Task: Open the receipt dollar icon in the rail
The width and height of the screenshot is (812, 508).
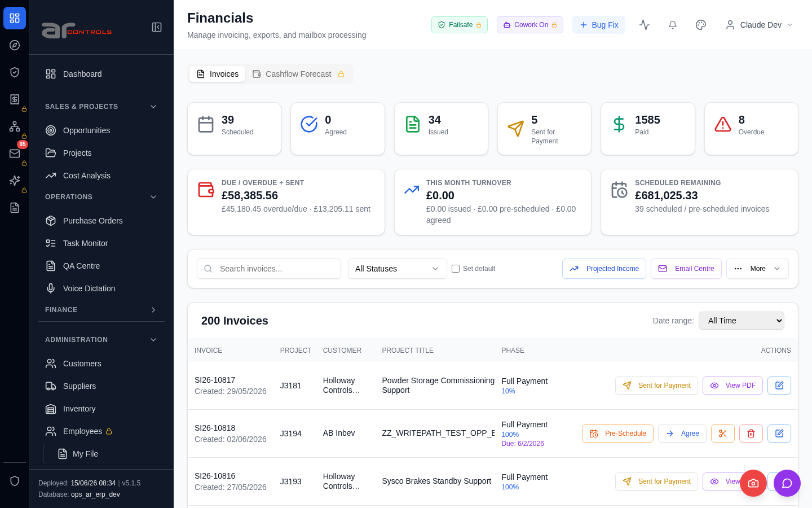Action: (15, 99)
